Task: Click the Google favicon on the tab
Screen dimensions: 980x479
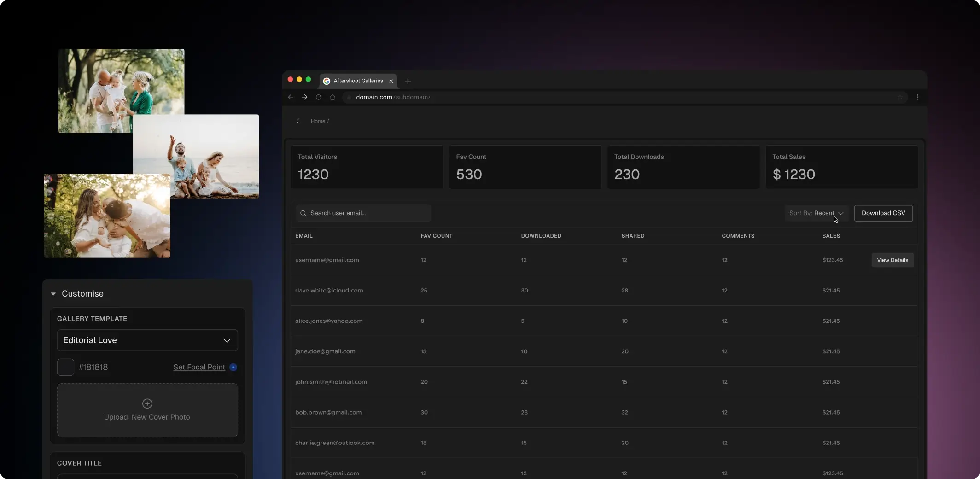Action: pyautogui.click(x=327, y=81)
